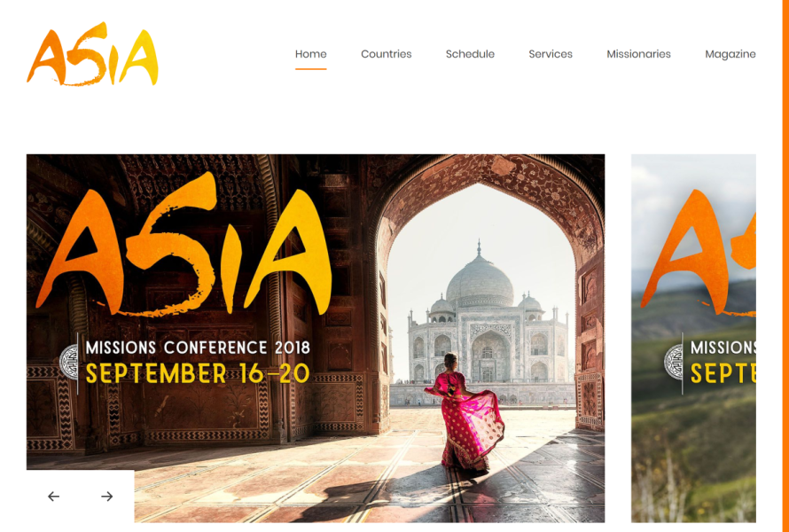Click the woman in pink sari
This screenshot has width=789, height=532.
click(x=464, y=412)
